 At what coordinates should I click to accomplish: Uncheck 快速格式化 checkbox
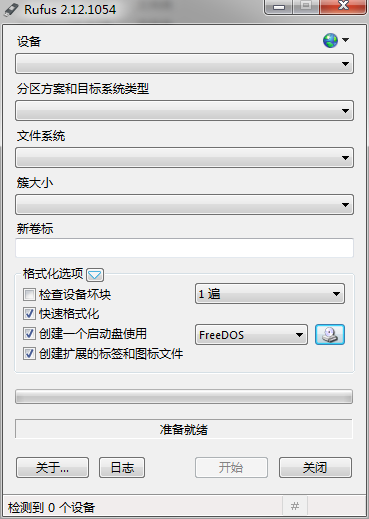coord(29,314)
